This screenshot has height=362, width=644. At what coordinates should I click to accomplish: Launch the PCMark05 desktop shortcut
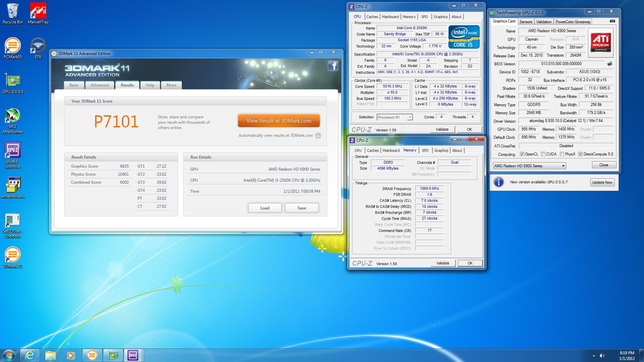click(x=13, y=48)
